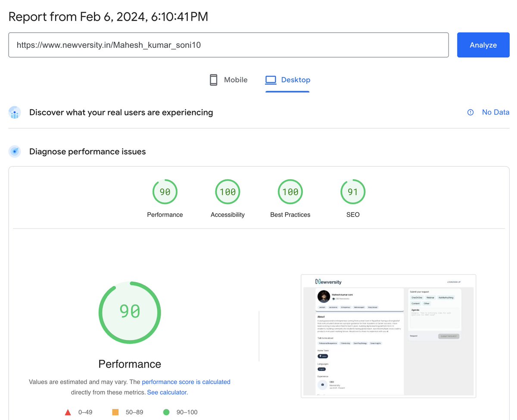
Task: Click the Newversity logo in thumbnail
Action: point(328,282)
